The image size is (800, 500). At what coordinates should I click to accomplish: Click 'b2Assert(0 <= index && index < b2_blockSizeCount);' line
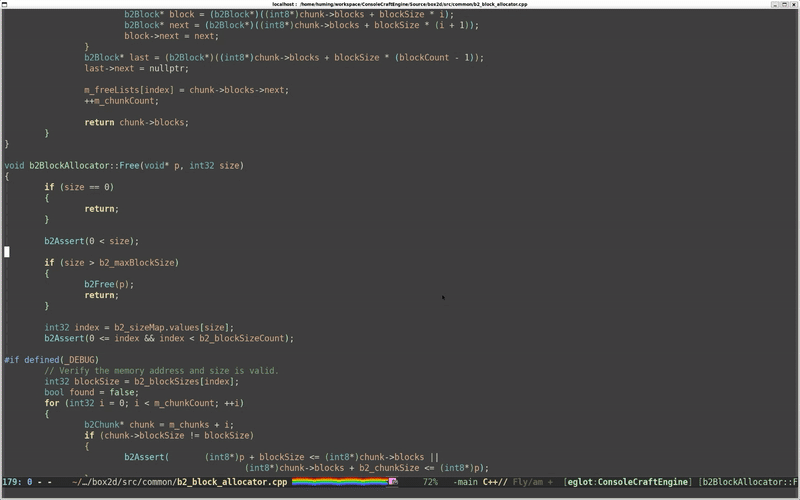[169, 338]
